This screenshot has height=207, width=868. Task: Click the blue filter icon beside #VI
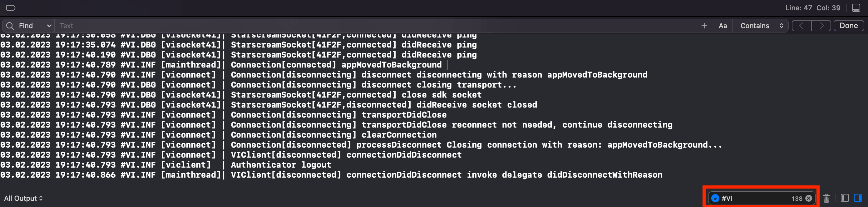coord(715,198)
